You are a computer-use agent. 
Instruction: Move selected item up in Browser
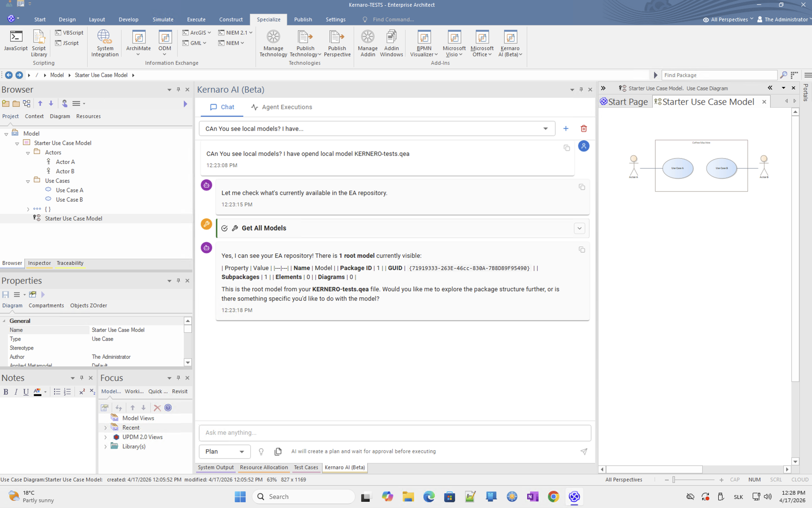(40, 103)
